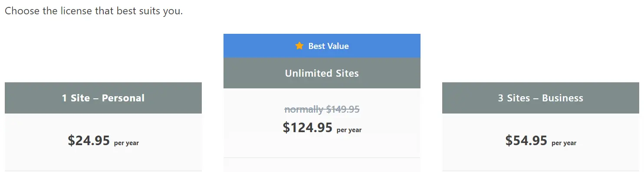
Task: Click the word Personal in first plan header
Action: coord(123,98)
